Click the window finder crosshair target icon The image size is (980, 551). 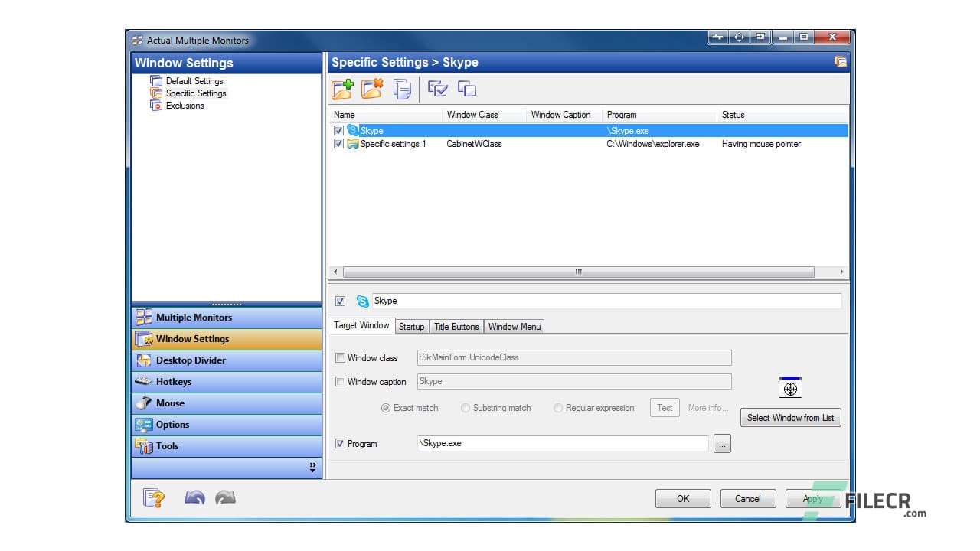790,388
